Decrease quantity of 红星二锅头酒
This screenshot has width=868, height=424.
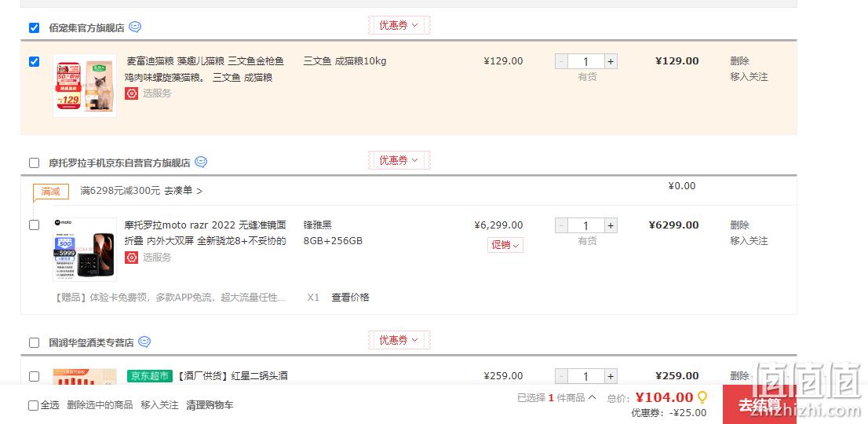[562, 376]
